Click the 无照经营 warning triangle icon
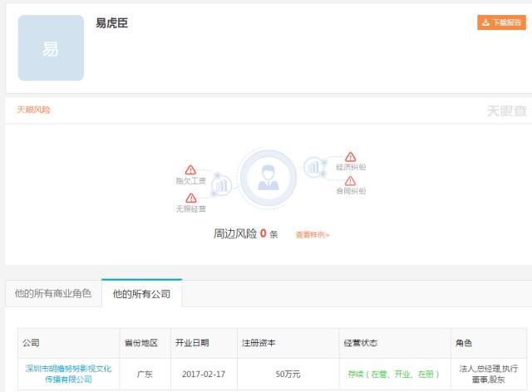Viewport: 532px width, 392px height. coord(190,198)
